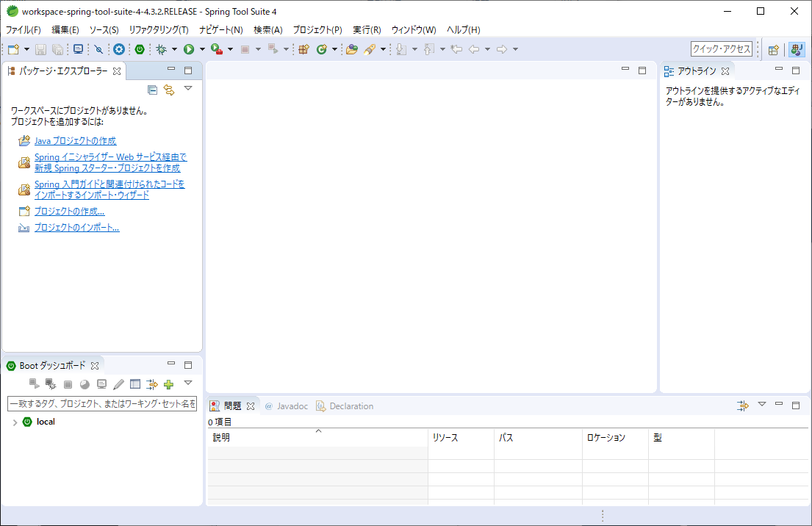Image resolution: width=812 pixels, height=526 pixels.
Task: Switch to the Java perspective icon
Action: click(797, 50)
